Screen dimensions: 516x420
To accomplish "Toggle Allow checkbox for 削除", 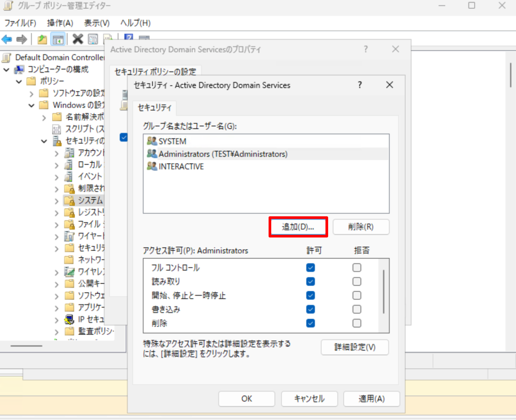I will [310, 323].
